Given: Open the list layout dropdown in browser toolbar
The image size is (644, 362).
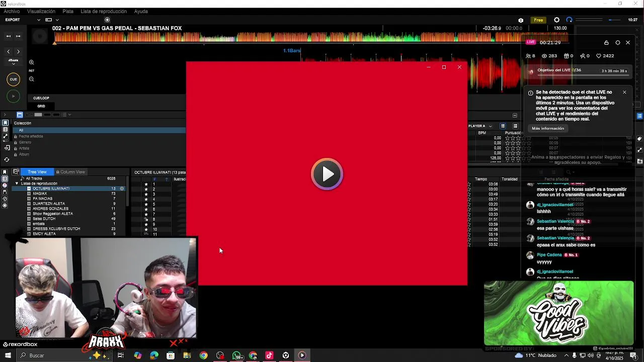Looking at the screenshot, I should point(69,115).
